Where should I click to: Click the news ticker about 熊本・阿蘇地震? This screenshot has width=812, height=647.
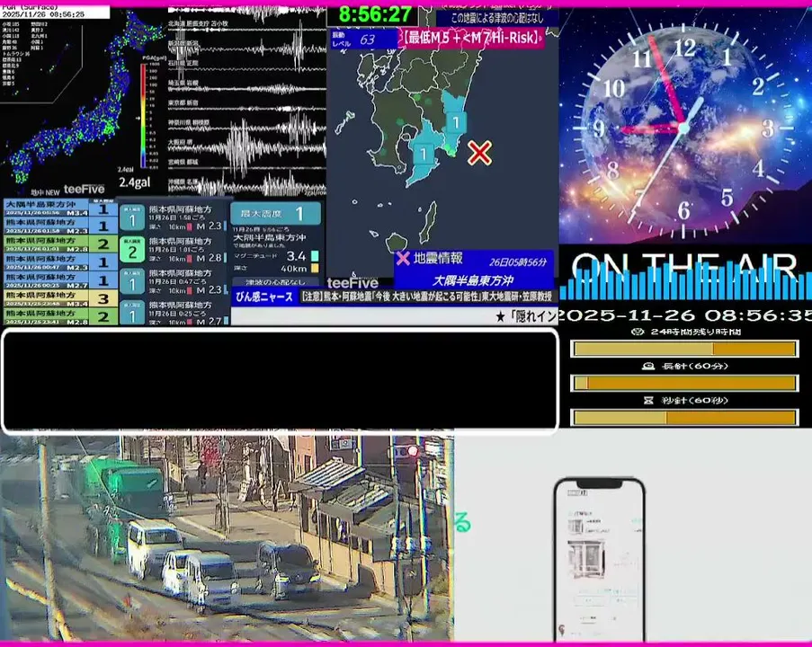(x=427, y=297)
